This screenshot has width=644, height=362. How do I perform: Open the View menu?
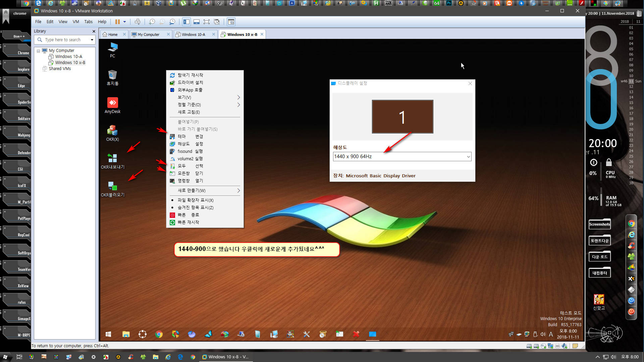[x=63, y=22]
